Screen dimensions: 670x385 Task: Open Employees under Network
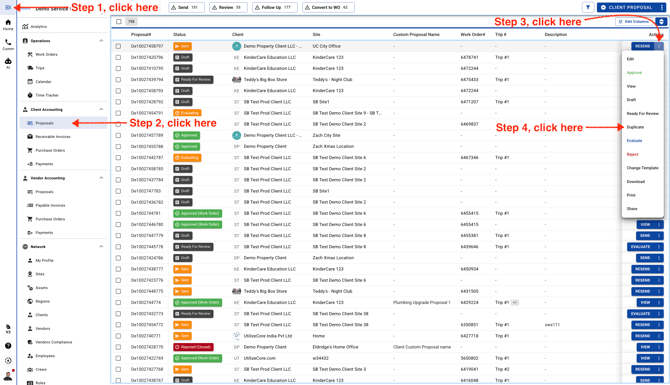pyautogui.click(x=45, y=356)
